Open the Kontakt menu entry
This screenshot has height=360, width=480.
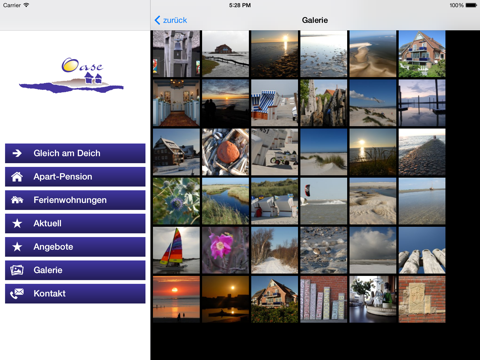point(75,293)
